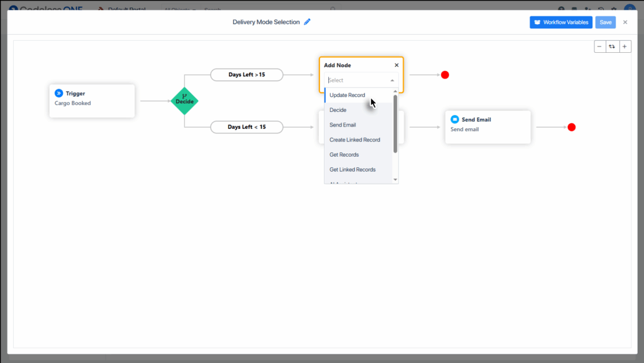The height and width of the screenshot is (363, 644).
Task: Reset the canvas view with the middle icon
Action: [x=612, y=47]
